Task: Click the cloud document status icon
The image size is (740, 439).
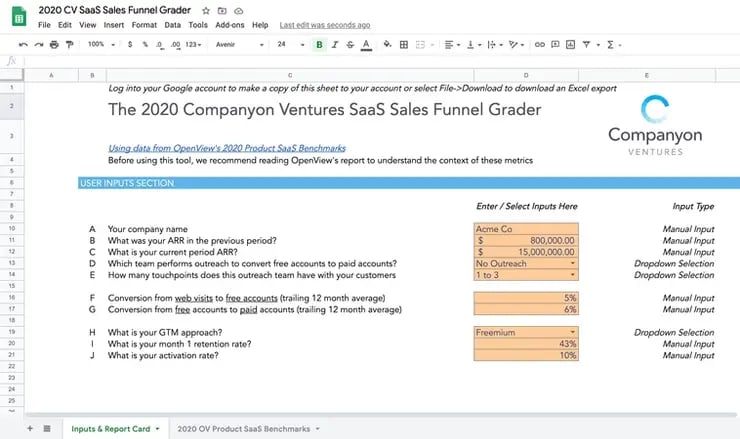Action: pyautogui.click(x=238, y=10)
